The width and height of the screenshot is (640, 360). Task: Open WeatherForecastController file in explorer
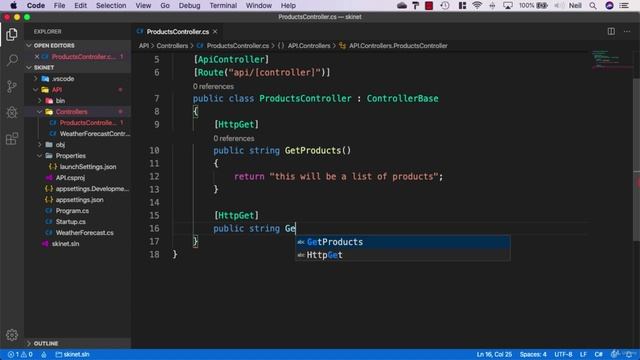[x=95, y=133]
